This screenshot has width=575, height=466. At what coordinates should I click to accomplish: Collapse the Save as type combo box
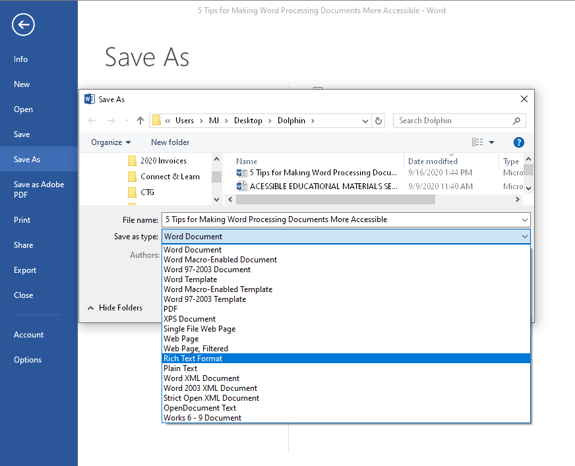coord(525,236)
